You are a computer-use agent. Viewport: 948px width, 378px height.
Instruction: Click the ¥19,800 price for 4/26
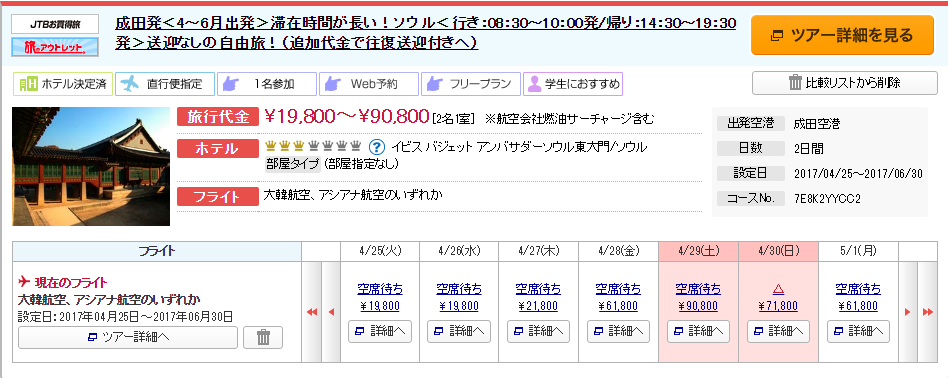tap(459, 306)
